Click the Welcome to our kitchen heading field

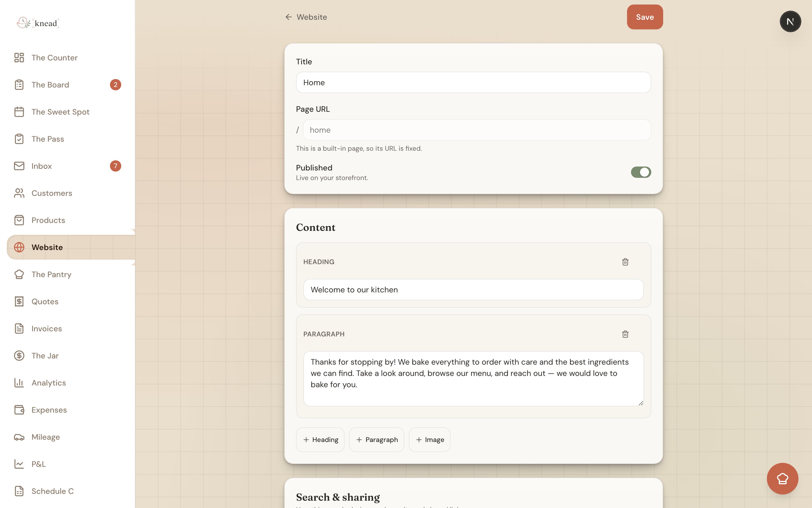[x=473, y=290]
